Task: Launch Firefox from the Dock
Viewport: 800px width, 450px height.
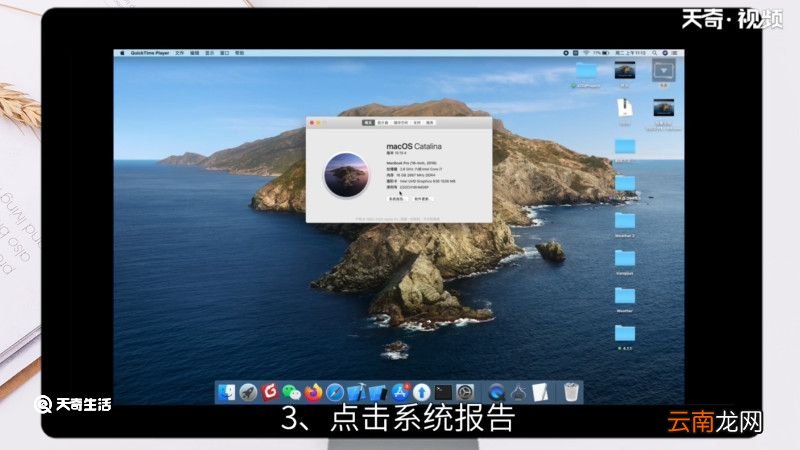Action: pyautogui.click(x=313, y=392)
